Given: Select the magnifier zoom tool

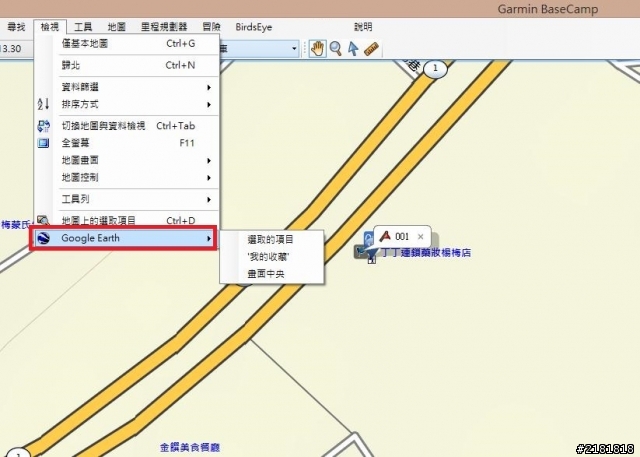Looking at the screenshot, I should pyautogui.click(x=336, y=49).
